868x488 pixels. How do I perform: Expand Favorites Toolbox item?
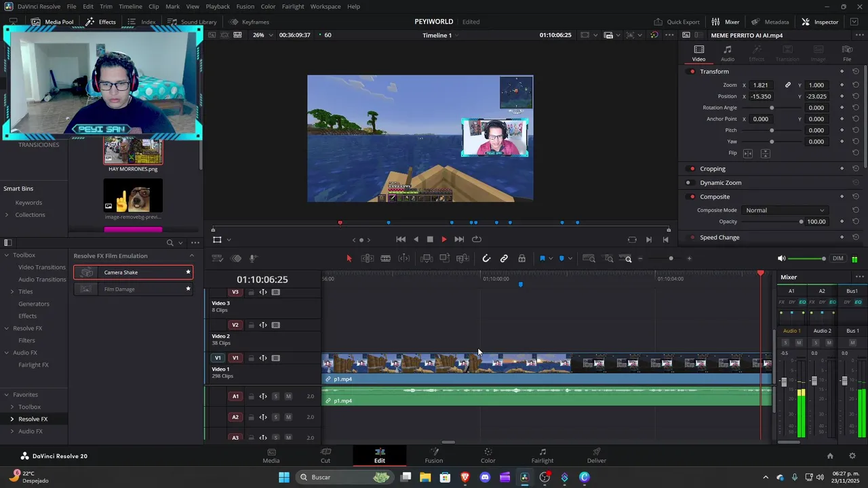[x=12, y=407]
